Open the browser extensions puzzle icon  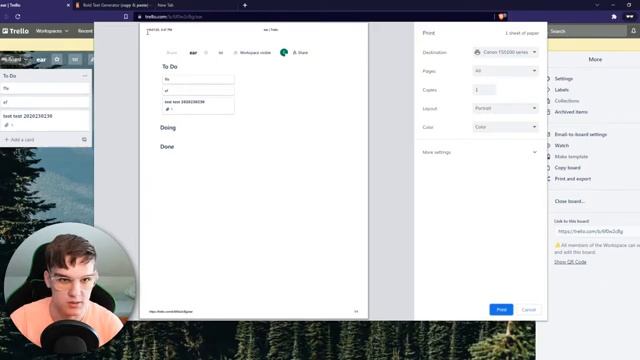point(614,17)
